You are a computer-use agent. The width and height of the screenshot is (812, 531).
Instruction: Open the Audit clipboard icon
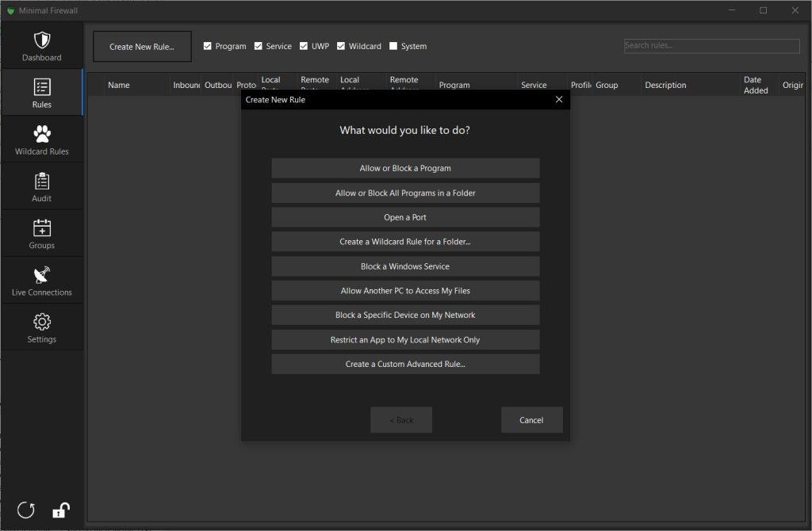point(42,181)
